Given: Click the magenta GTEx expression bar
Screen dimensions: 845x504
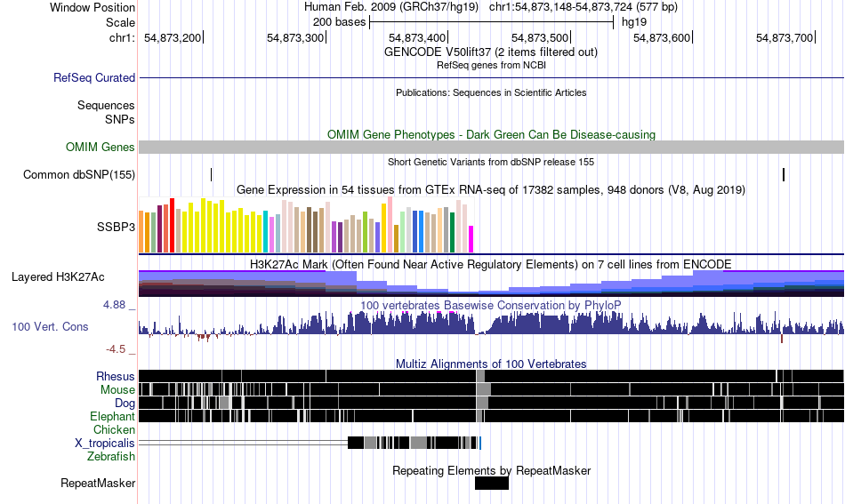Looking at the screenshot, I should tap(471, 239).
